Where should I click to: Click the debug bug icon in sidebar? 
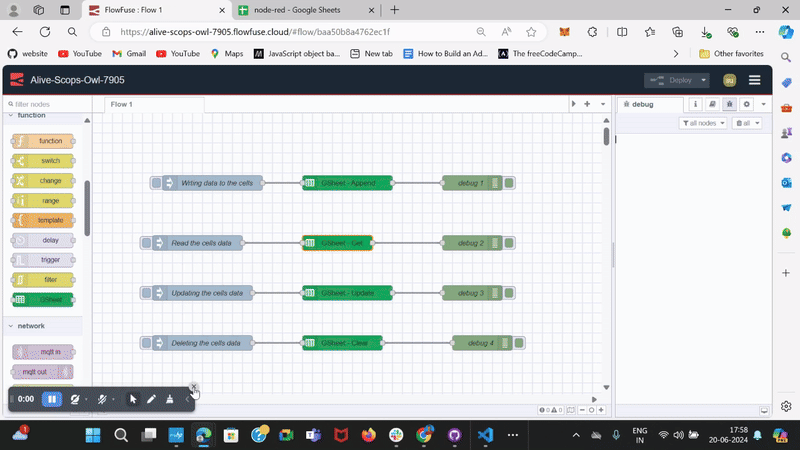tap(729, 104)
